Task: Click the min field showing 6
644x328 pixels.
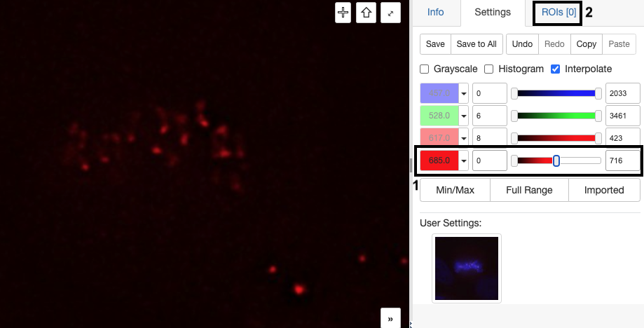Action: coord(490,116)
